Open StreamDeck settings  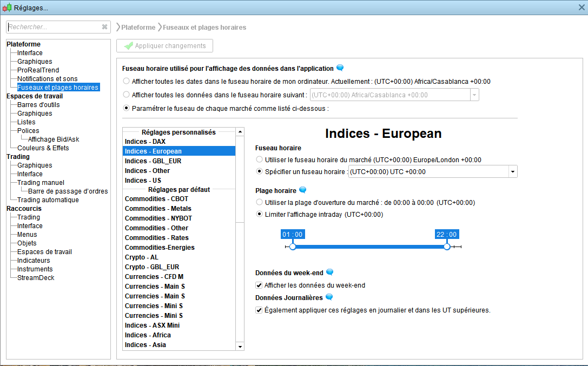[x=36, y=277]
